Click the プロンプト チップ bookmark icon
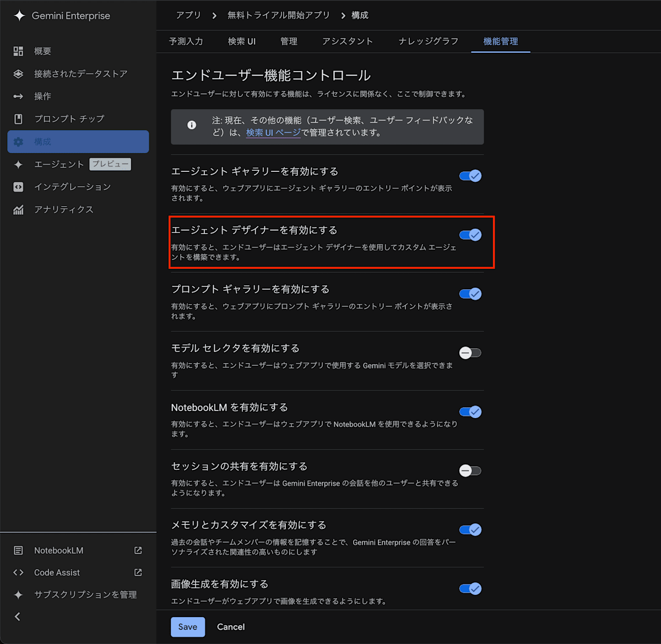Screen dimensions: 661x644 point(18,119)
